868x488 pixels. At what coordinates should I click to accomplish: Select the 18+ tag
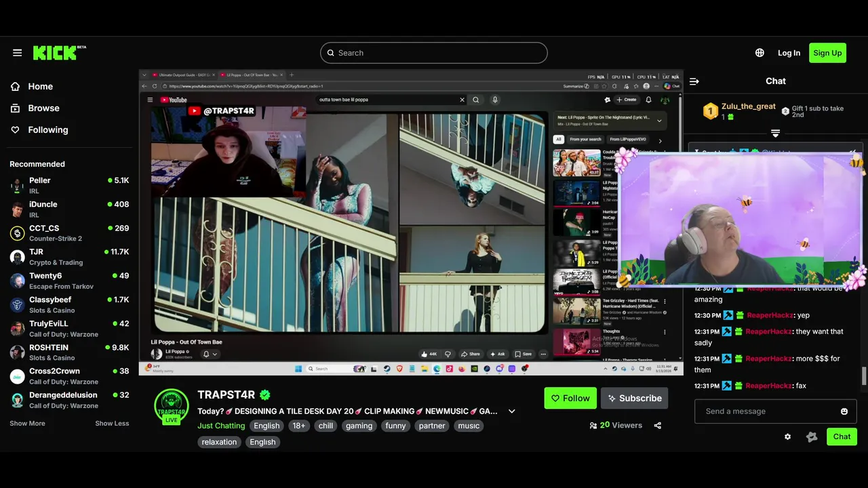click(x=299, y=426)
